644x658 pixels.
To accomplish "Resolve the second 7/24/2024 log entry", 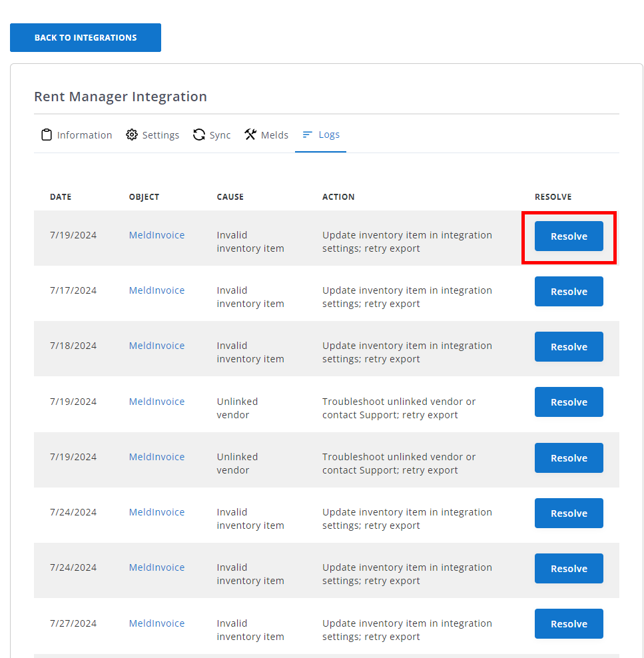I will [569, 569].
